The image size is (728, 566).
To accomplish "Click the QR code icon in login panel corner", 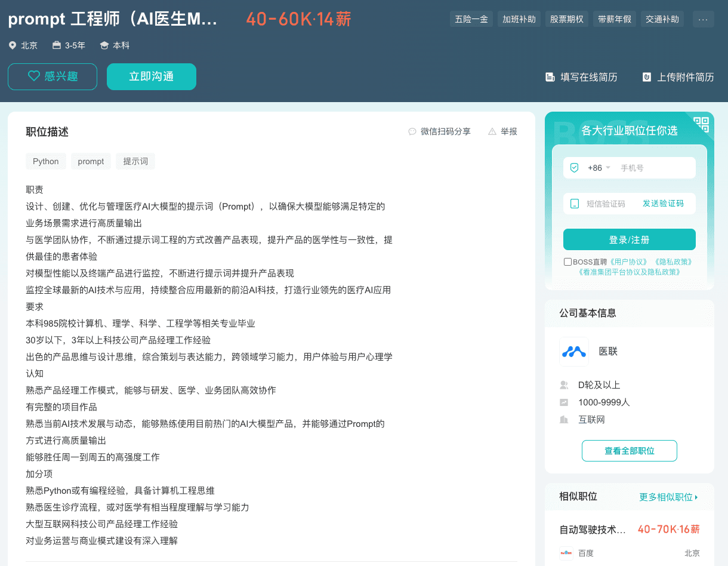I will [x=700, y=125].
